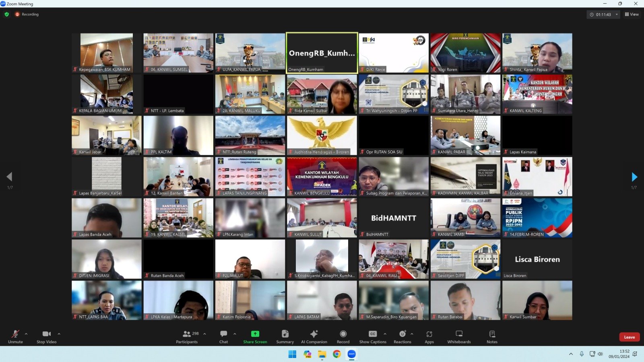Click the Share Screen icon

click(255, 334)
